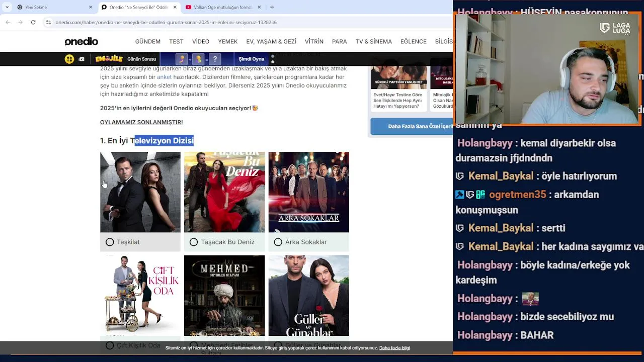Select the Teşkilat radio button
This screenshot has height=362, width=644.
click(110, 242)
